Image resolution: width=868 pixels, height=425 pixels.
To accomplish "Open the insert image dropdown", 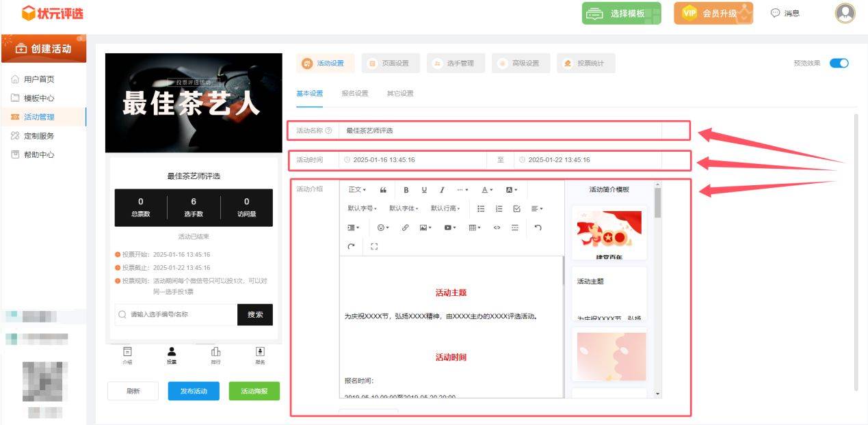I will coord(425,228).
